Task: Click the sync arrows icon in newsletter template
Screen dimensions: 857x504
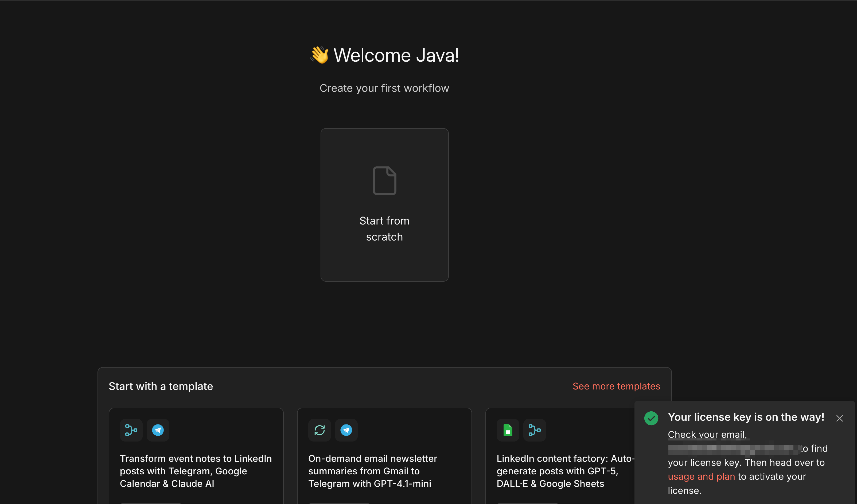Action: (x=319, y=430)
